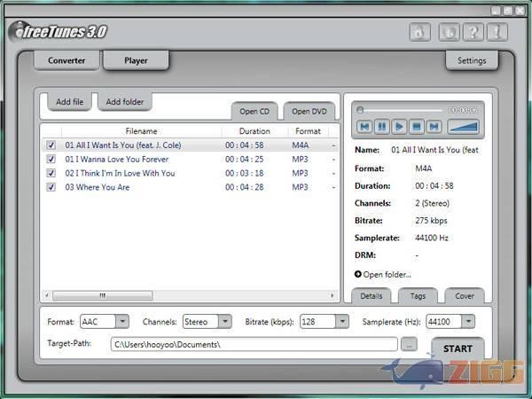The height and width of the screenshot is (399, 532).
Task: Skip to the previous track
Action: coord(364,127)
